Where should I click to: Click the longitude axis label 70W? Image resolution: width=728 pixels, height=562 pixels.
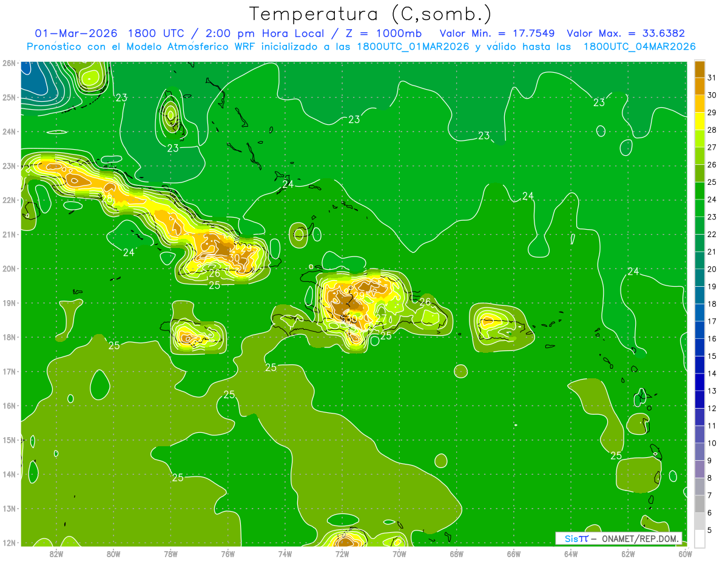(399, 554)
